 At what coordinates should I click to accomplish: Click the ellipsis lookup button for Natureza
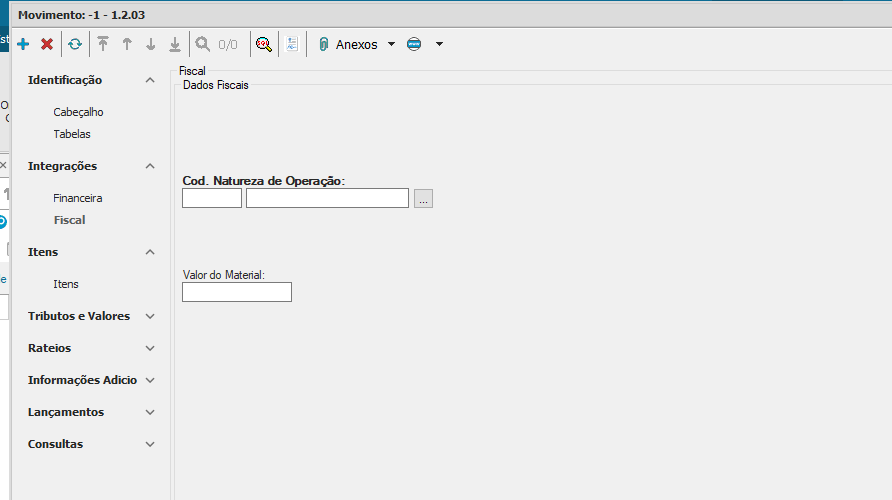click(423, 199)
